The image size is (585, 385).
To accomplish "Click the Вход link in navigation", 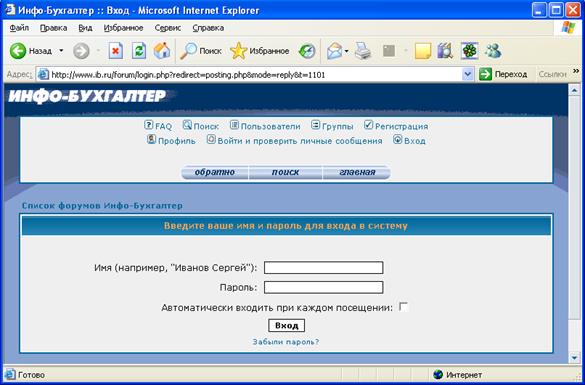I will (415, 141).
